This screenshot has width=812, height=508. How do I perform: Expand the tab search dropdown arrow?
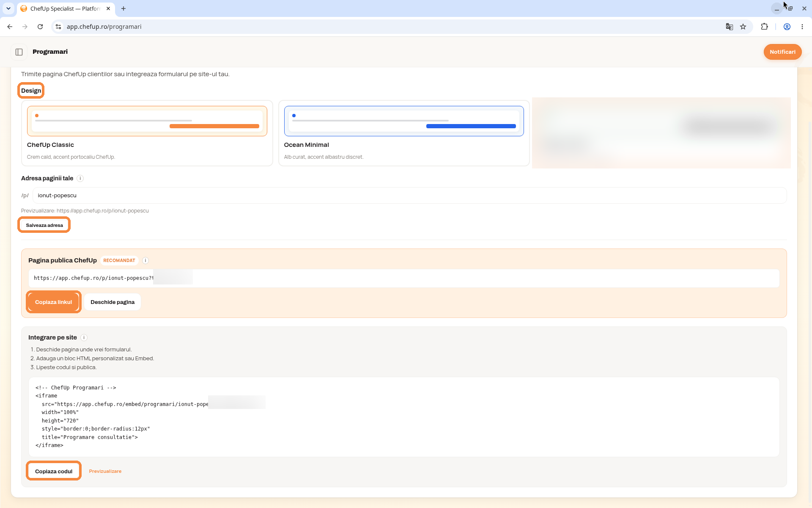pyautogui.click(x=8, y=8)
